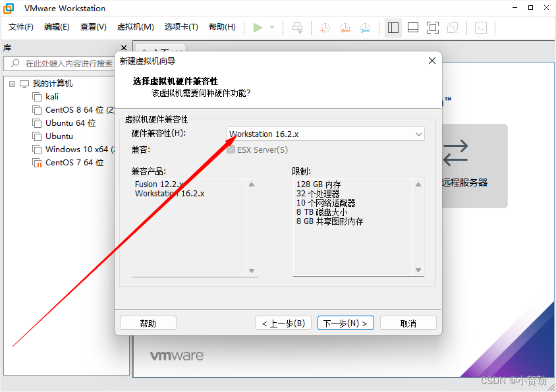The width and height of the screenshot is (556, 392).
Task: Click the green Power On play icon
Action: coord(258,27)
